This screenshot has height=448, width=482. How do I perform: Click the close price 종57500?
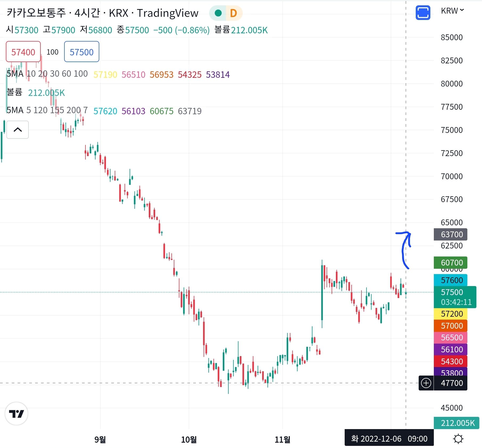pos(133,30)
